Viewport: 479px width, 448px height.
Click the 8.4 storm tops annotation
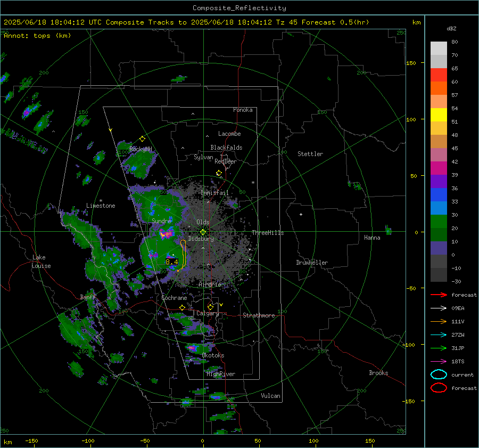point(172,262)
